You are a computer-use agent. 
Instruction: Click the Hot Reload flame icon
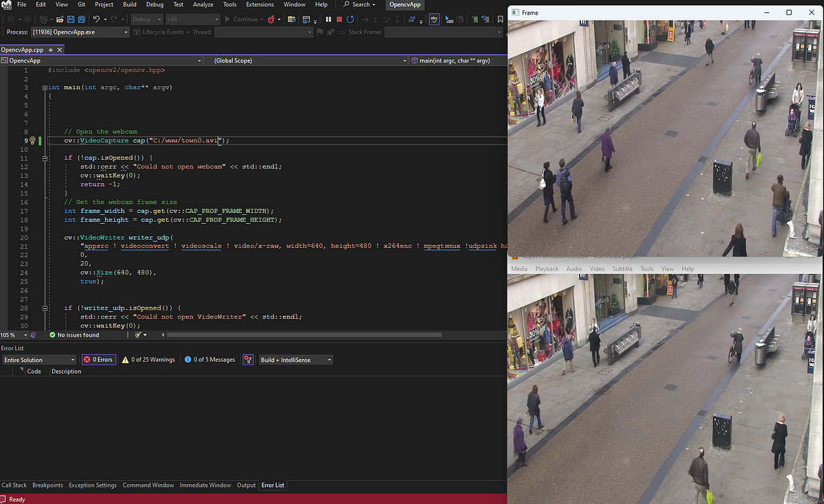pyautogui.click(x=271, y=19)
